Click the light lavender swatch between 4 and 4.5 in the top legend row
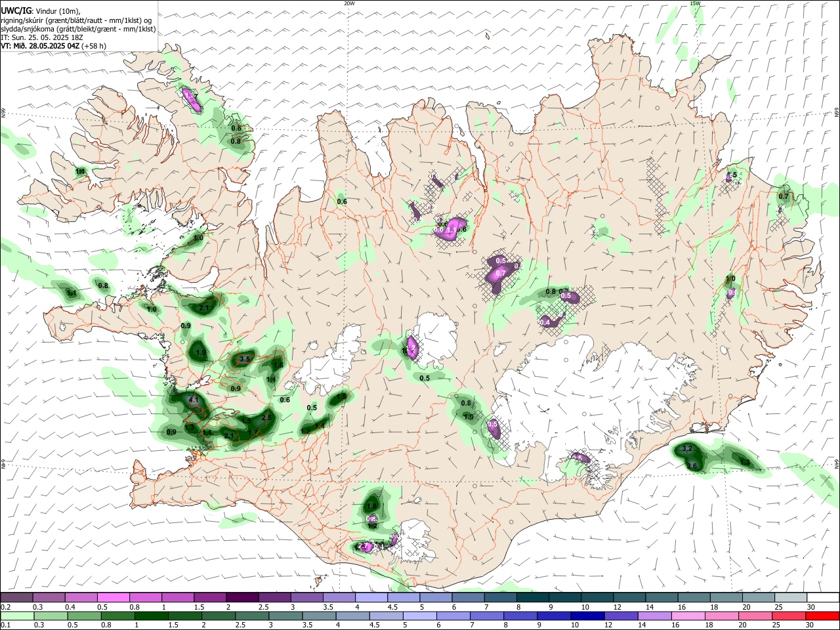The width and height of the screenshot is (840, 630). [370, 597]
